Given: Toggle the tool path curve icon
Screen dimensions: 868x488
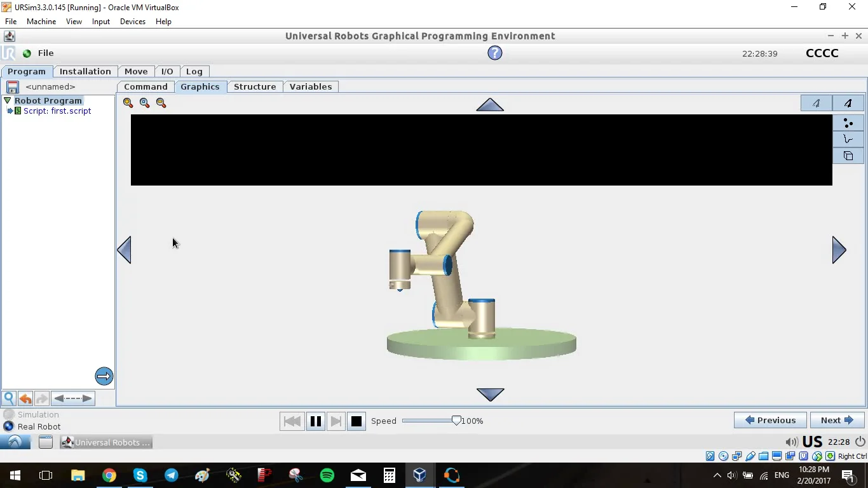Looking at the screenshot, I should (x=848, y=140).
